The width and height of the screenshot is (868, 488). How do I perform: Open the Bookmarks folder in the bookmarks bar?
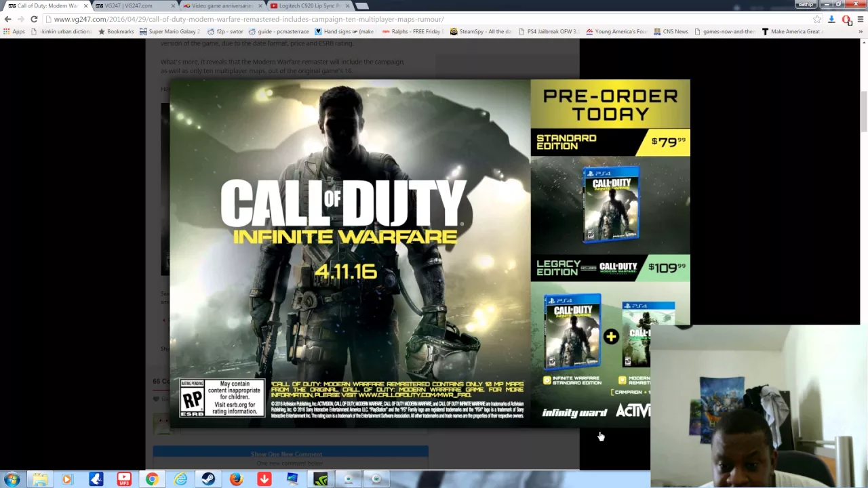(116, 31)
